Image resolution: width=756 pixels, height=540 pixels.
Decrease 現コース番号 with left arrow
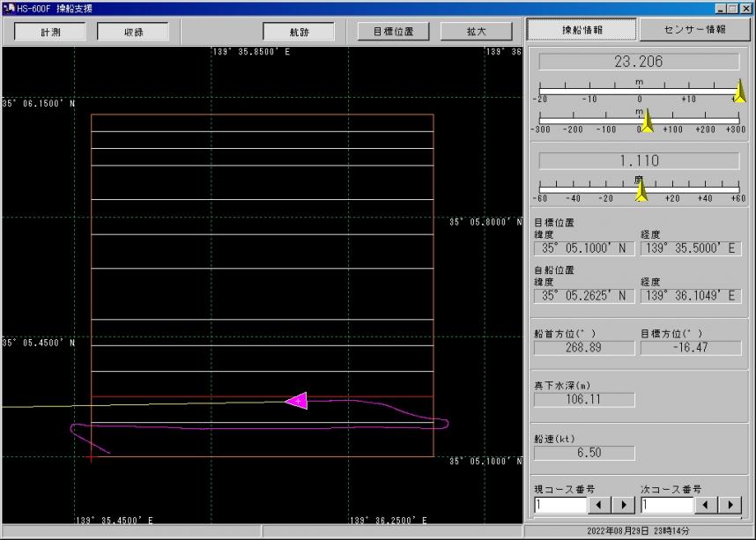[598, 505]
